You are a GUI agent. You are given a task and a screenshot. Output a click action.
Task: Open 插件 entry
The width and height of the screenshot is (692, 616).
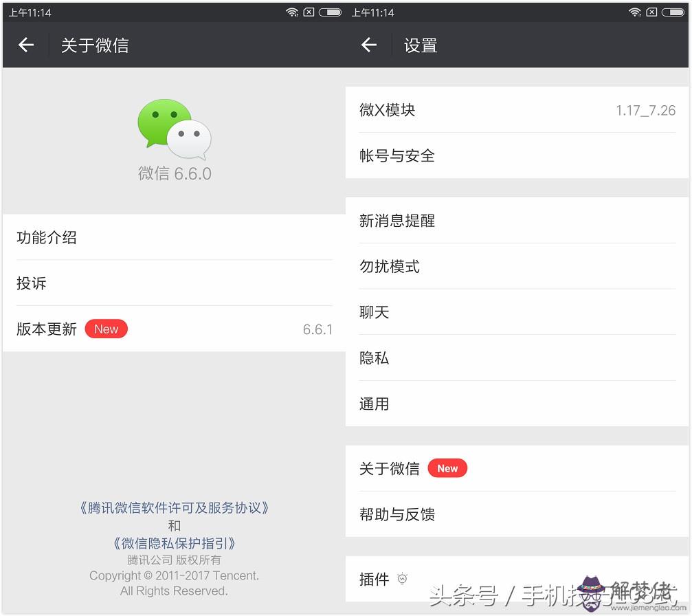point(517,578)
